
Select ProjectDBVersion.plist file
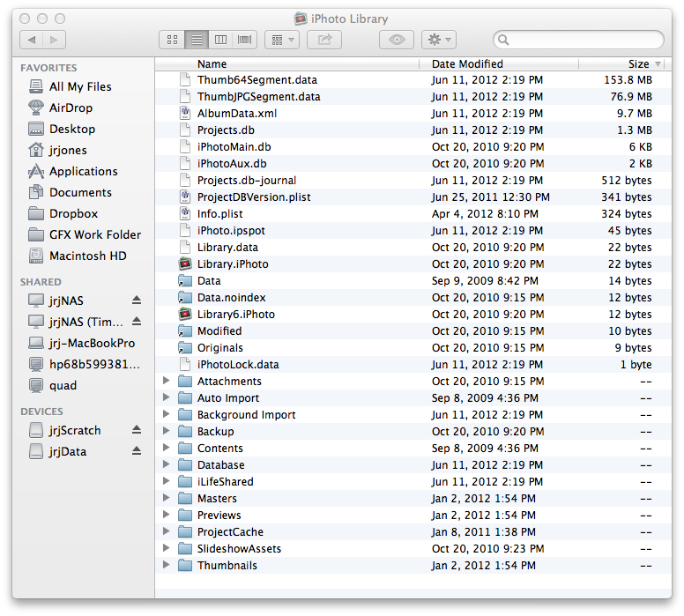pos(413,197)
